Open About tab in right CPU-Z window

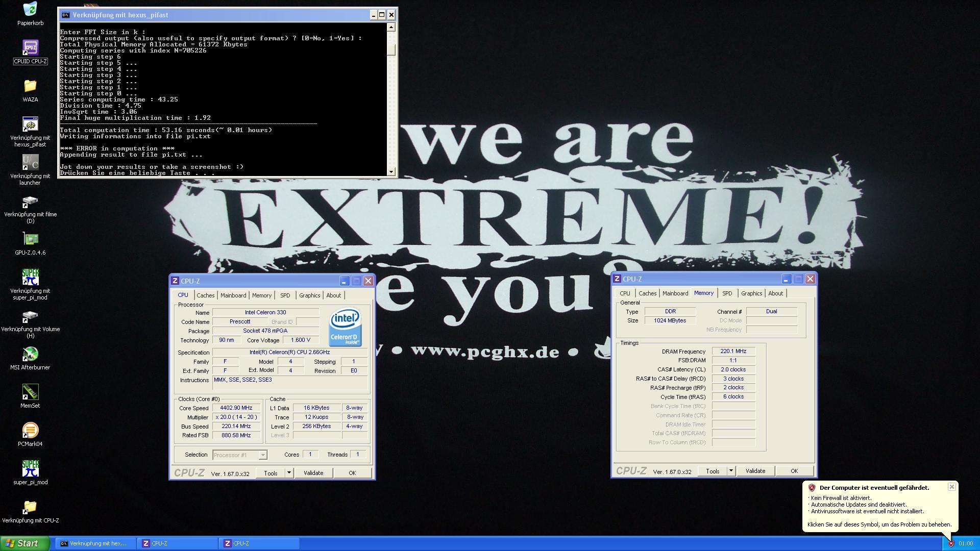pyautogui.click(x=775, y=293)
